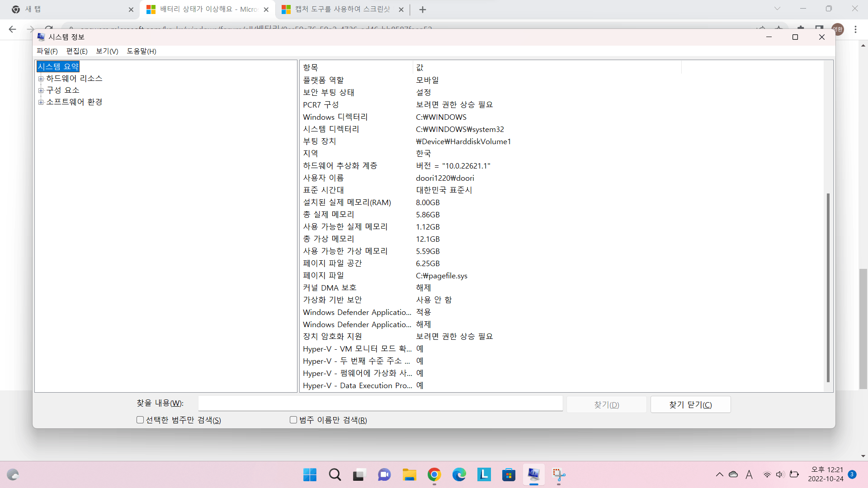Expand 하드웨어 리소스 tree node
The image size is (868, 488).
(x=41, y=79)
